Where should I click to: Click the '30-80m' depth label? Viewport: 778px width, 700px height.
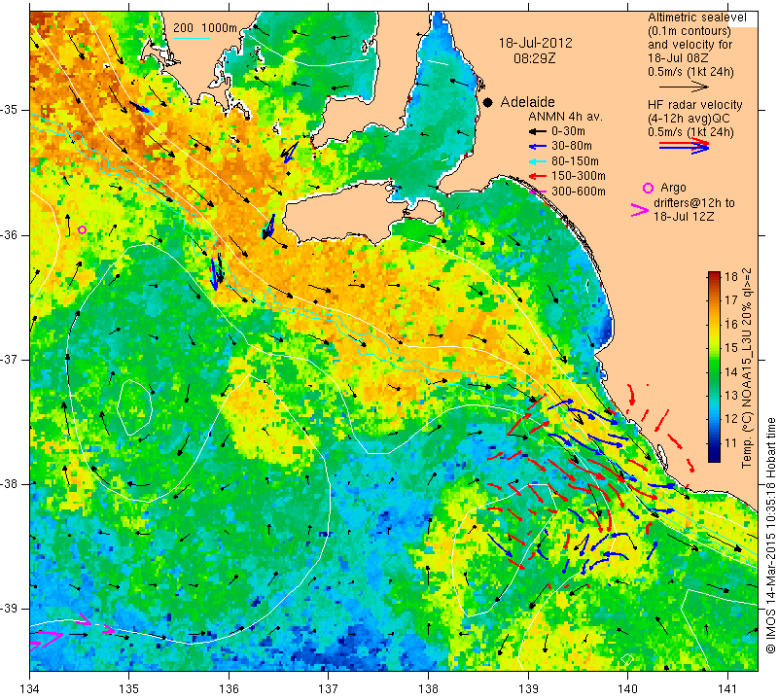coord(572,146)
